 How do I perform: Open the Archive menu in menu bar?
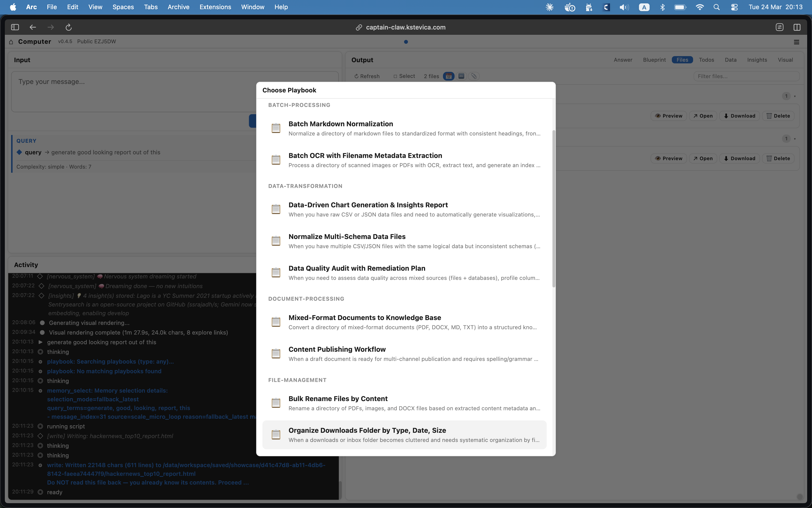(x=179, y=7)
